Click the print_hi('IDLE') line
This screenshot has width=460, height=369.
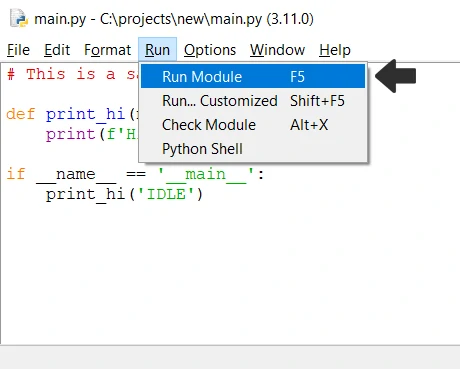[x=124, y=194]
